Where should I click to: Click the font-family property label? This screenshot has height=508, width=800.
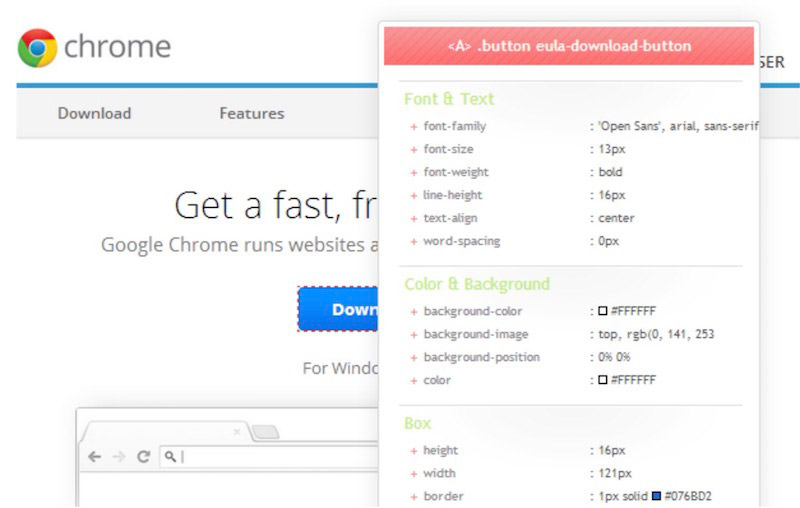(455, 126)
